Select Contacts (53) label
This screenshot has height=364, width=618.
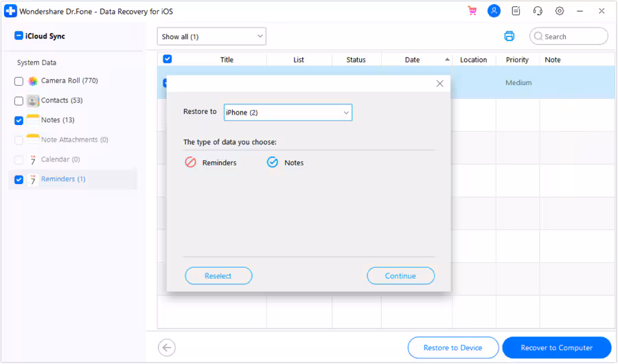tap(62, 100)
